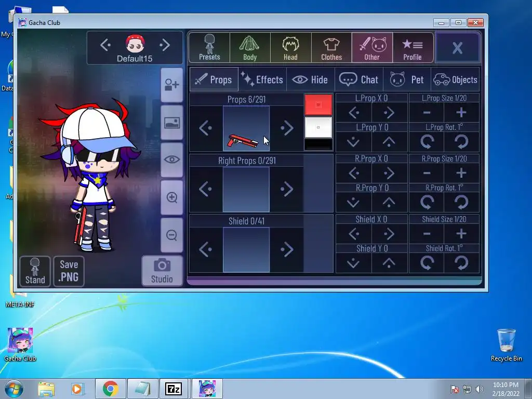Move Shield Y up

[389, 262]
